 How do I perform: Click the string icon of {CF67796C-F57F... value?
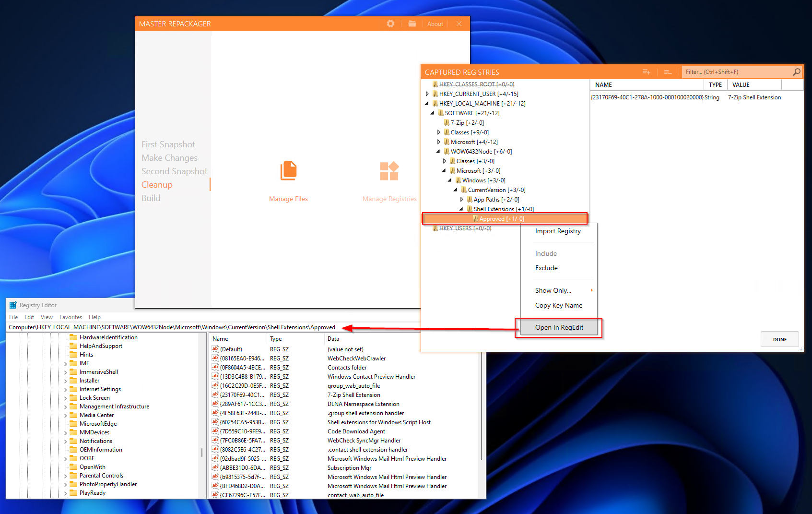click(x=215, y=495)
